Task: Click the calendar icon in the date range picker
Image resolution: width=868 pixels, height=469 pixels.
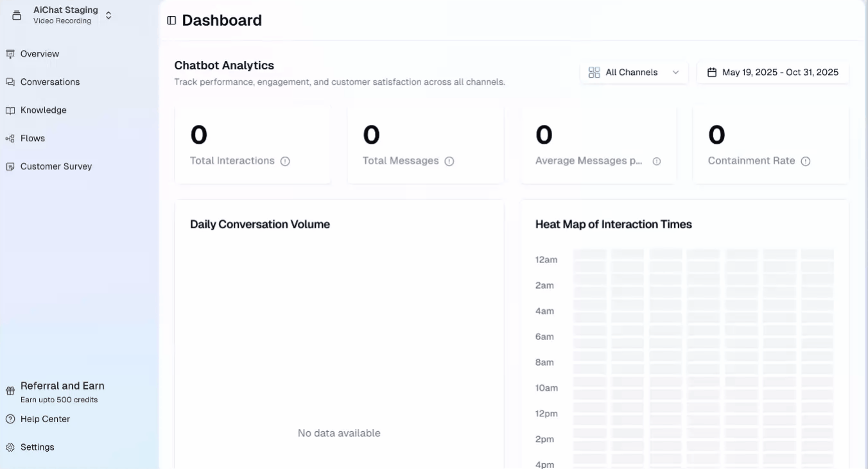Action: (x=711, y=72)
